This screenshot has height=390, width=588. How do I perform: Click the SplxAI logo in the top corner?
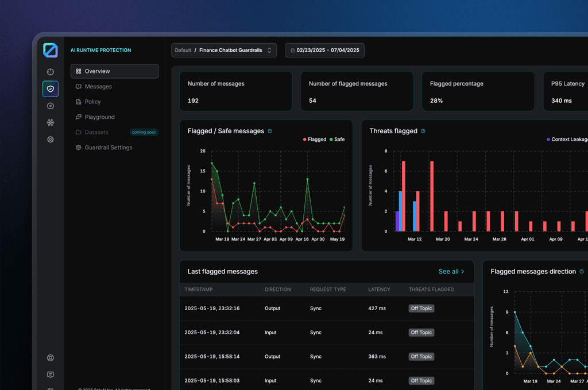51,50
